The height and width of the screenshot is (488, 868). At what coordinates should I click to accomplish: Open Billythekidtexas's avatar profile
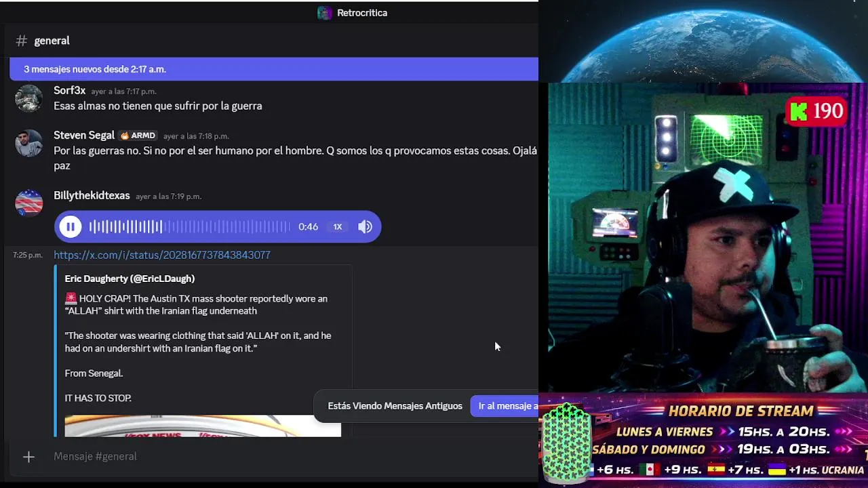pos(28,203)
